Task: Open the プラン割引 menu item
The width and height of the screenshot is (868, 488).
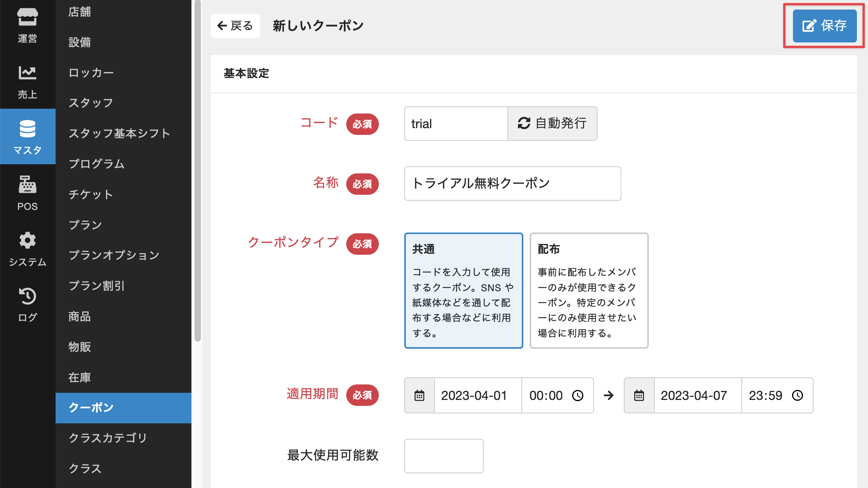Action: click(96, 286)
